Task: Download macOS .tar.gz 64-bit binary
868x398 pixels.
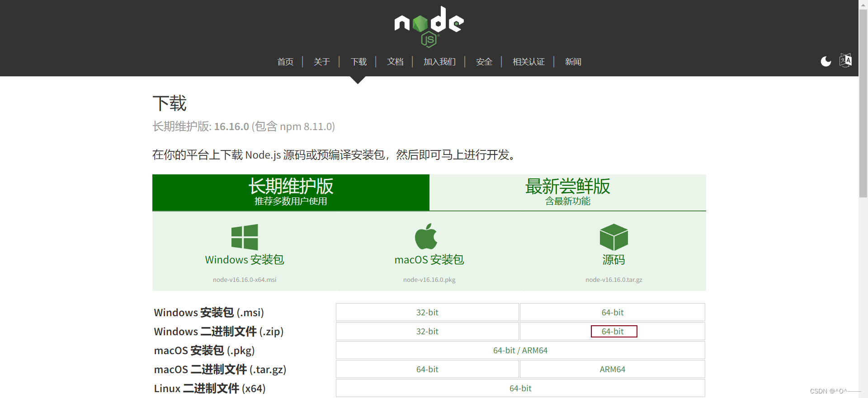Action: (x=427, y=369)
